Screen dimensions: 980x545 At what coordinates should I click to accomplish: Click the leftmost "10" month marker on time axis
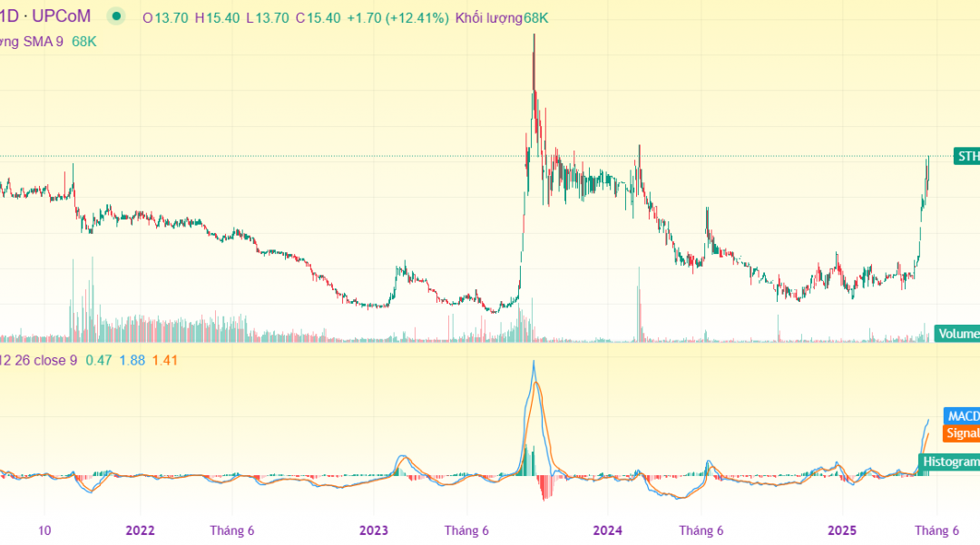pos(45,530)
